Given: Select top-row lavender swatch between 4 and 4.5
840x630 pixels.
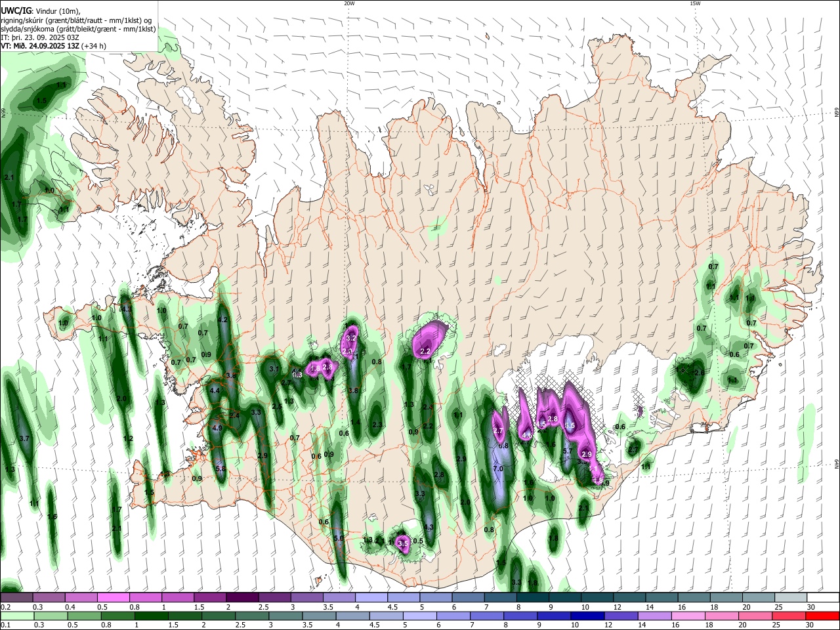Looking at the screenshot, I should click(x=370, y=597).
